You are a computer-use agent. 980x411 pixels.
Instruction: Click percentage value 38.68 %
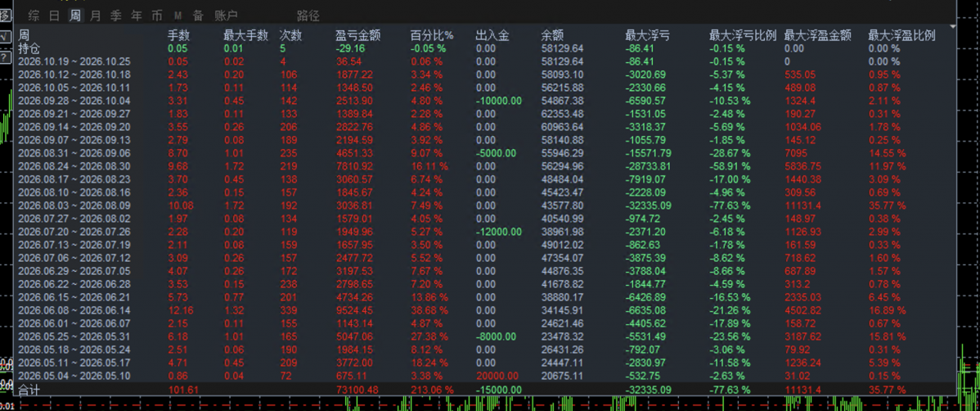pos(429,311)
